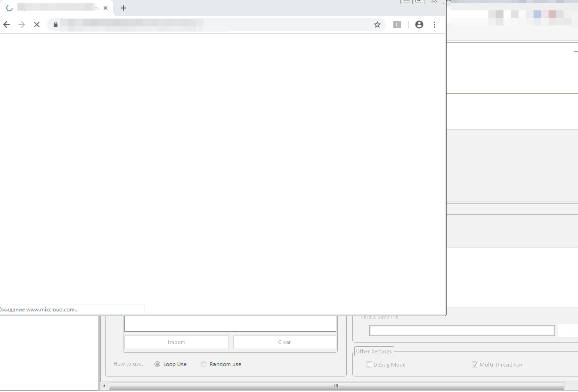The width and height of the screenshot is (578, 392).
Task: View site info via the padlock icon
Action: point(56,24)
